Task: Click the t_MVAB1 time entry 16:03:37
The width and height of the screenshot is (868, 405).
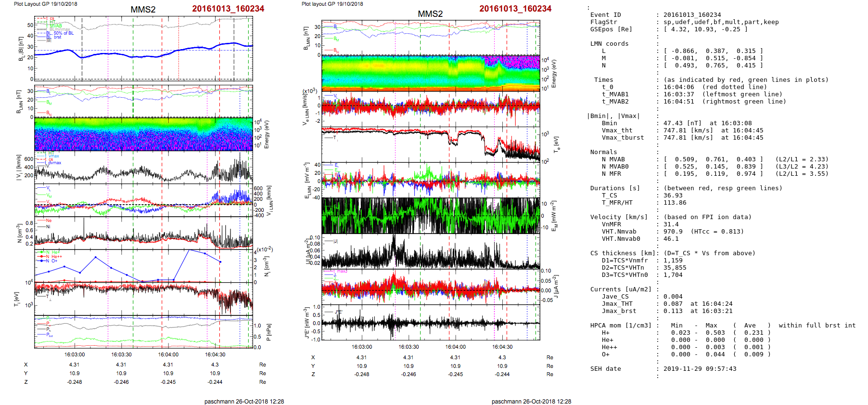Action: 678,94
